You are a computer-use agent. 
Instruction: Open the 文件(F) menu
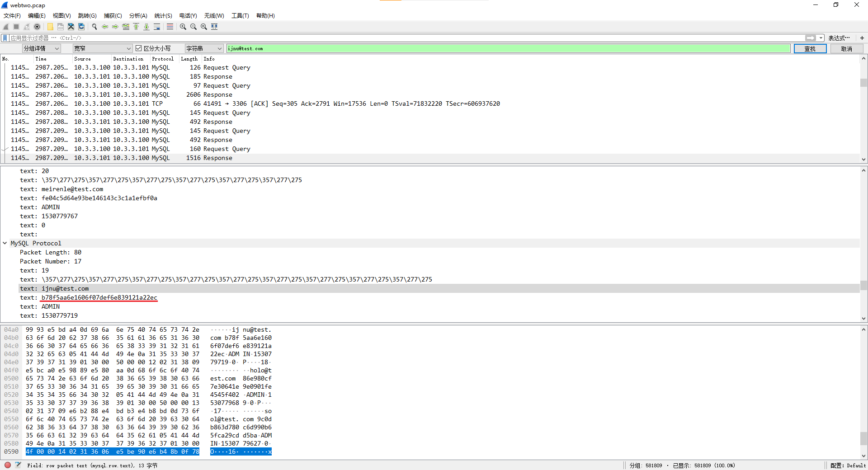click(x=12, y=16)
